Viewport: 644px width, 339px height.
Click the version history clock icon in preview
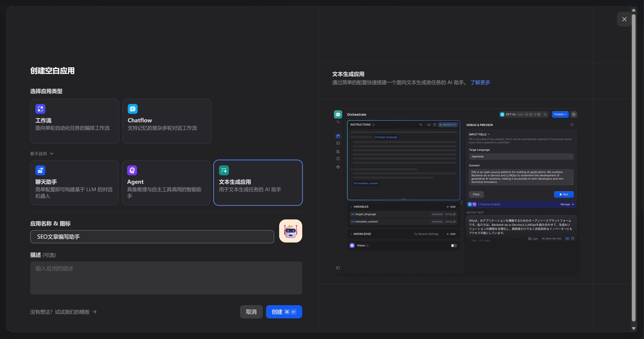click(x=574, y=114)
